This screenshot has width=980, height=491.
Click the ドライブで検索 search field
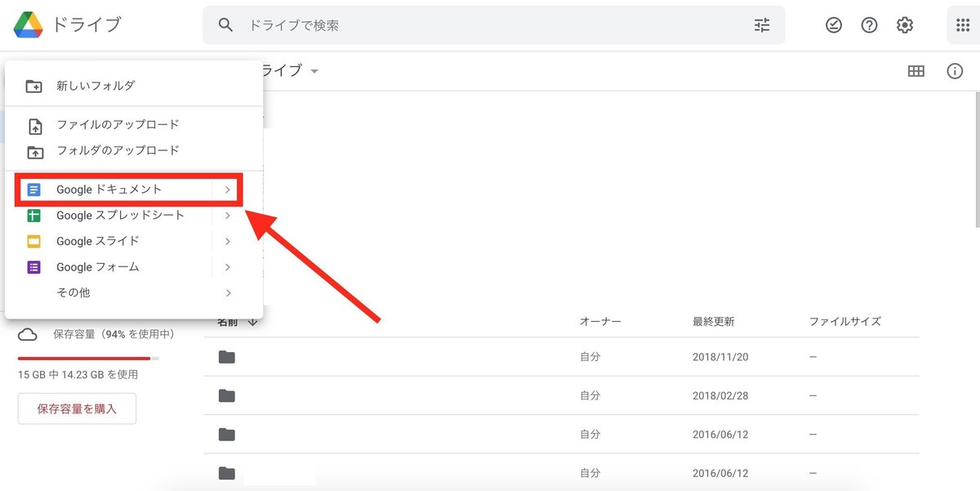[x=494, y=25]
